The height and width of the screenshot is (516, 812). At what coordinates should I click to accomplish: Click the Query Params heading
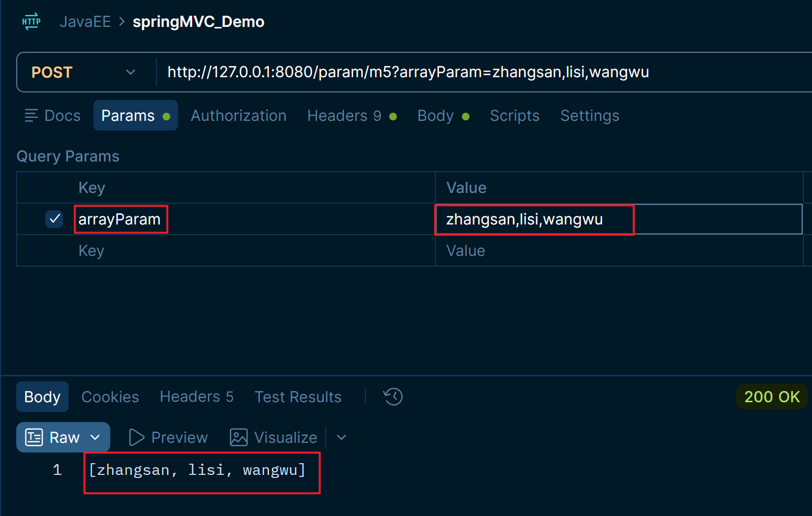click(x=68, y=156)
